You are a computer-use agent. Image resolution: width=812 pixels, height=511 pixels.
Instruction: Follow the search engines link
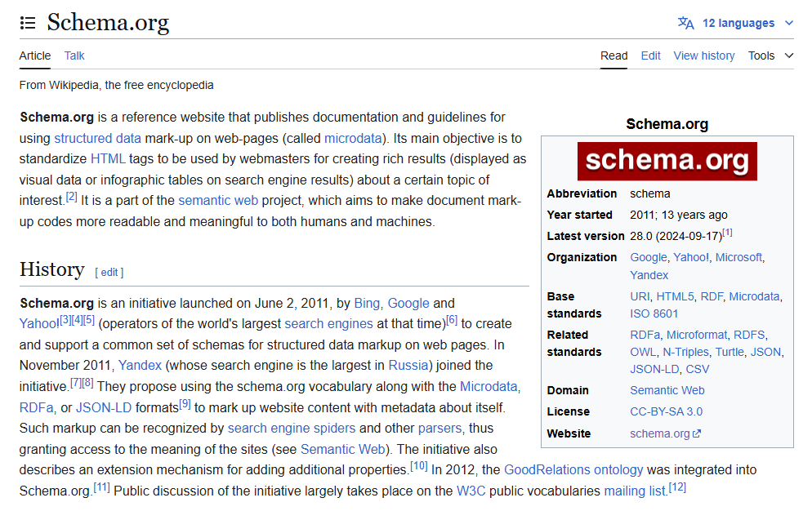tap(329, 323)
